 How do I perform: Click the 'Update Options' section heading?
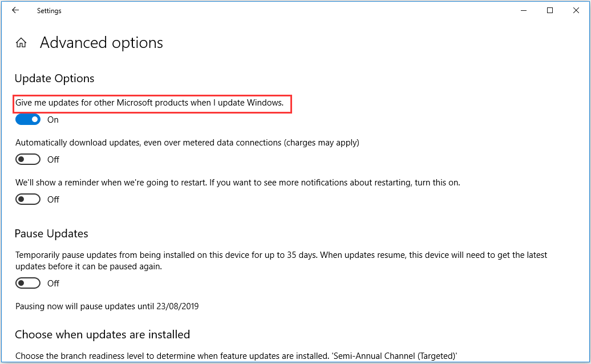[54, 78]
